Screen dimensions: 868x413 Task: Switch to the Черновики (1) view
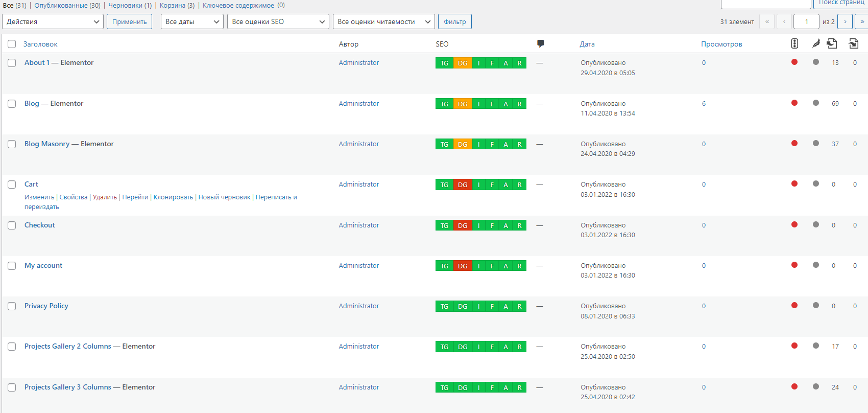(x=130, y=5)
